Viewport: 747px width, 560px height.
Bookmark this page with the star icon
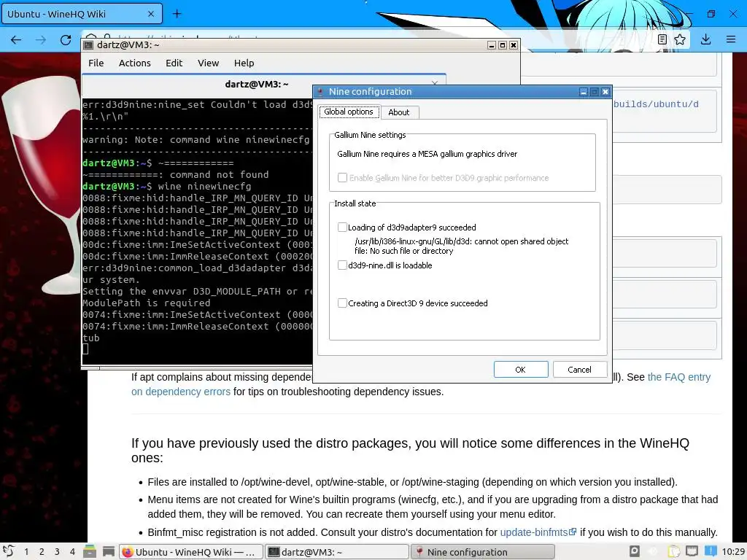coord(680,39)
